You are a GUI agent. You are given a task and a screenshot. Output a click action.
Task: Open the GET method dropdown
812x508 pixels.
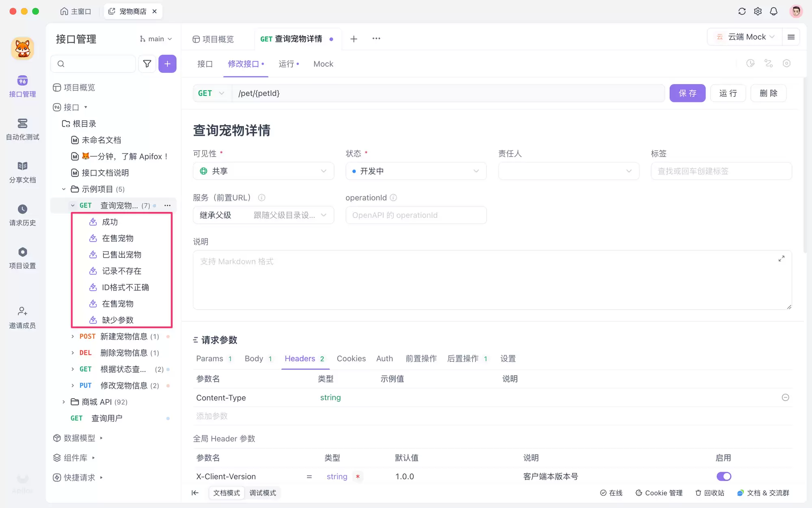tap(212, 93)
